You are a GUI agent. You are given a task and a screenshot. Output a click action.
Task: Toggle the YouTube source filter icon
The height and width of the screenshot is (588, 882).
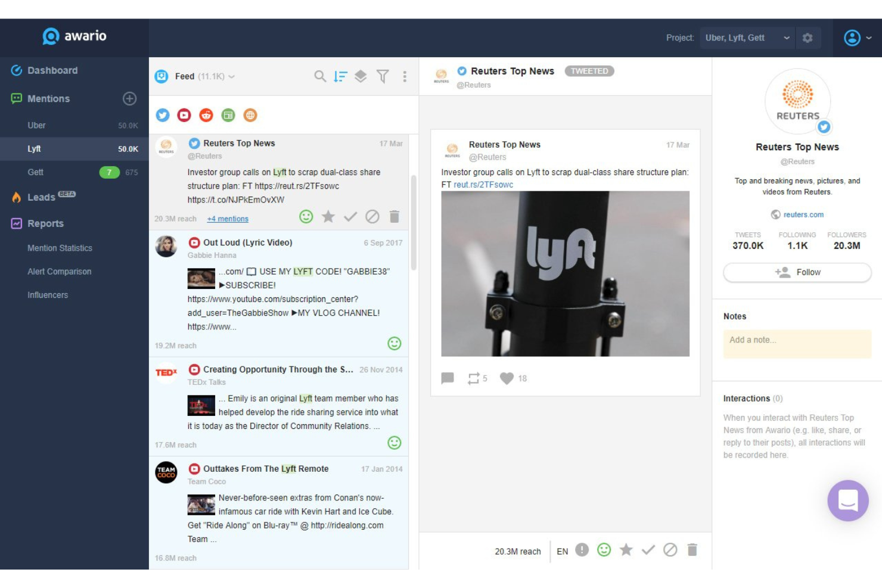pos(184,115)
